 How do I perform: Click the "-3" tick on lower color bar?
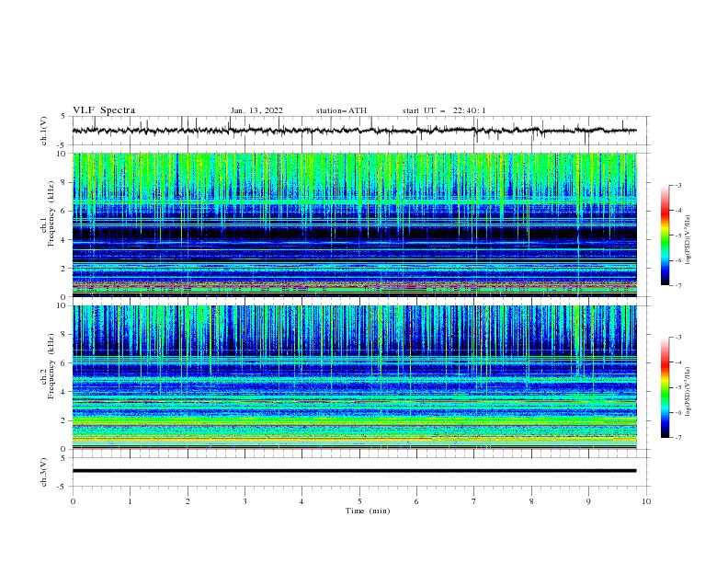click(677, 338)
